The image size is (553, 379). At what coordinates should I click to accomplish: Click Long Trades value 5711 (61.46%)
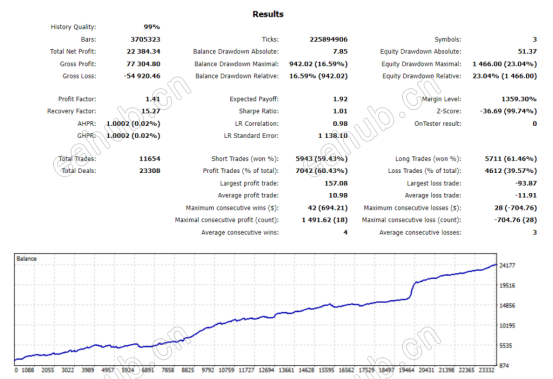(511, 159)
